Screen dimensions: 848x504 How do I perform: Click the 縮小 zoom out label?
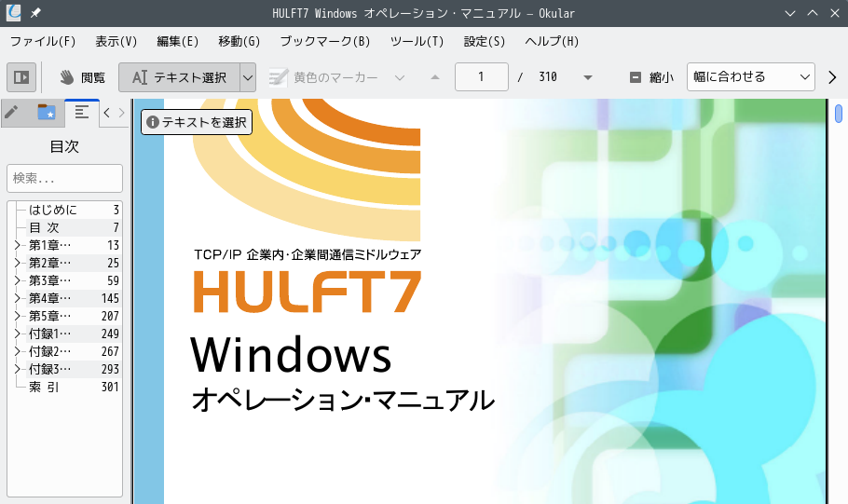(x=662, y=77)
